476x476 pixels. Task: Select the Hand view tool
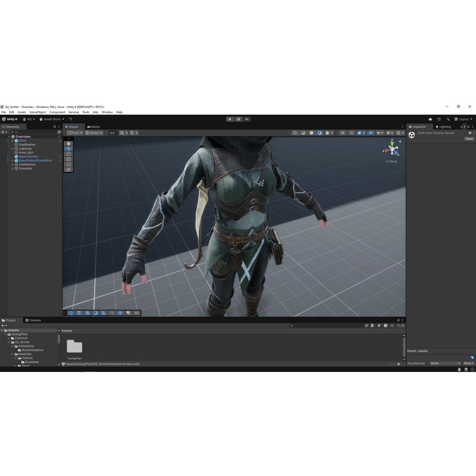(x=68, y=143)
